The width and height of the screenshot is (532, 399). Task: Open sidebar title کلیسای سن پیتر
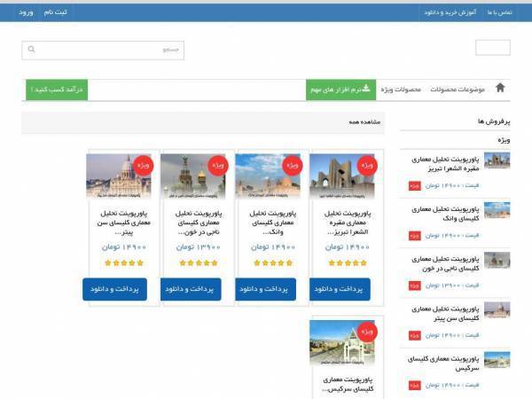click(x=445, y=314)
